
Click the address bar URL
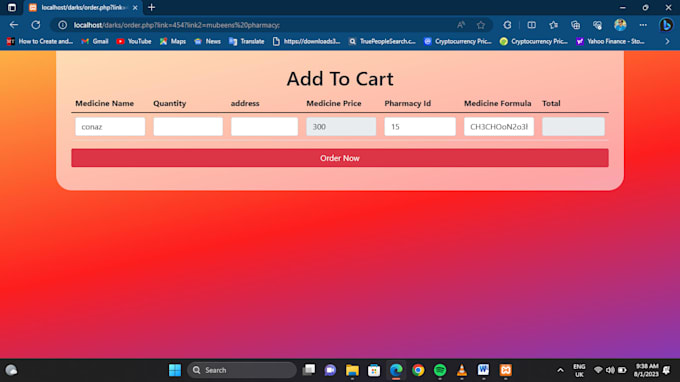tap(177, 25)
